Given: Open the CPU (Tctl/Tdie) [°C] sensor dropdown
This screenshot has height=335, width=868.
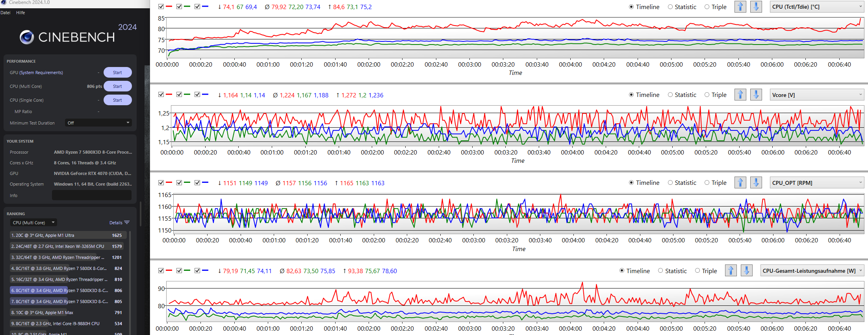Looking at the screenshot, I should click(817, 7).
